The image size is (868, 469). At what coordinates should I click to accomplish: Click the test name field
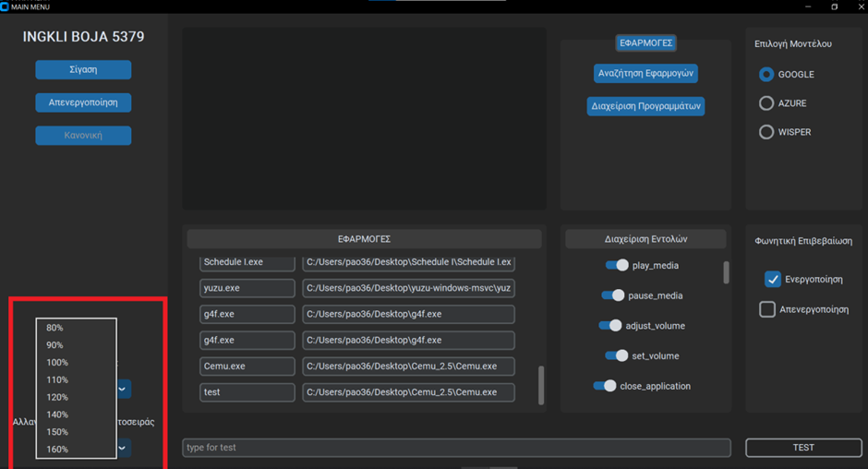tap(247, 392)
